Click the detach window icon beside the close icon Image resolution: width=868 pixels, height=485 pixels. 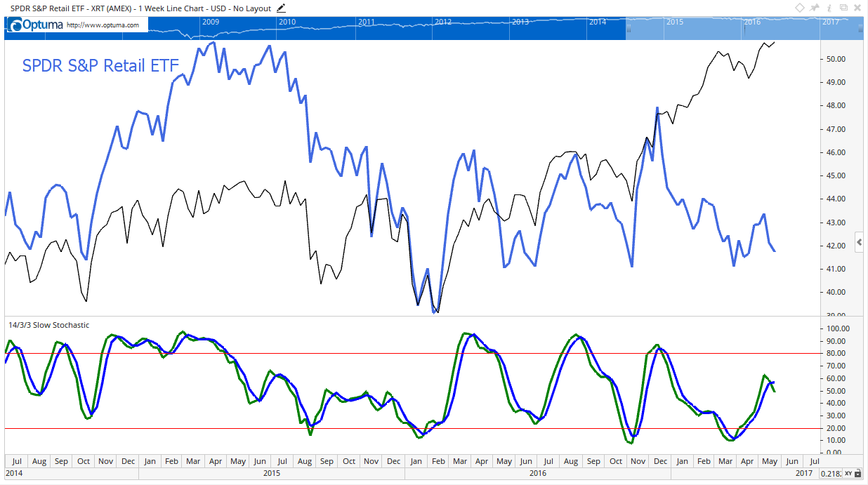tap(843, 8)
